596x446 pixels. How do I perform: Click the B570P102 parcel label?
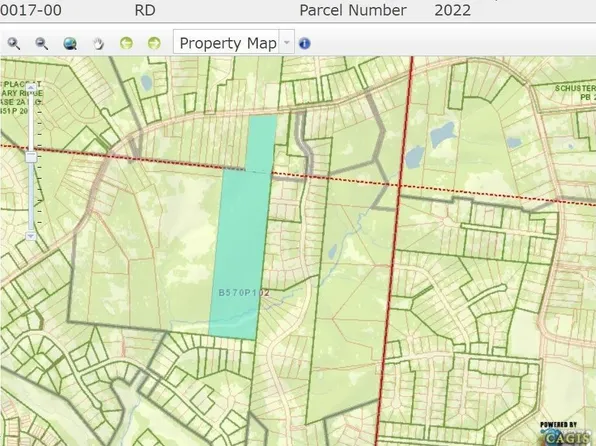244,292
